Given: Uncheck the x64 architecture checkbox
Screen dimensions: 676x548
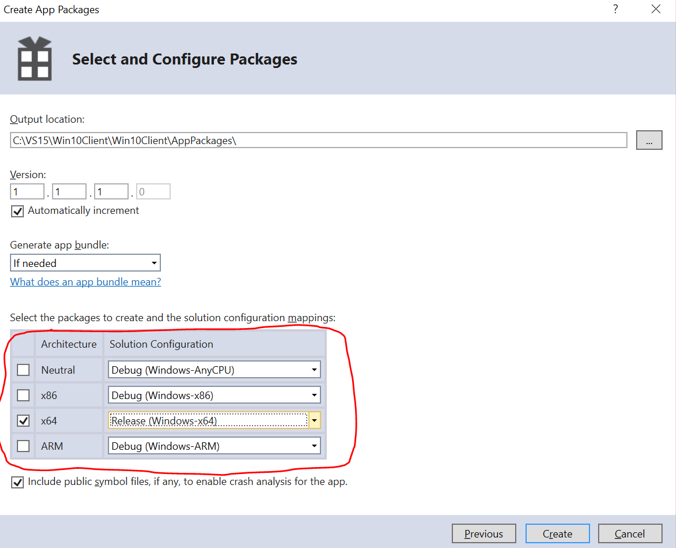Looking at the screenshot, I should tap(23, 421).
